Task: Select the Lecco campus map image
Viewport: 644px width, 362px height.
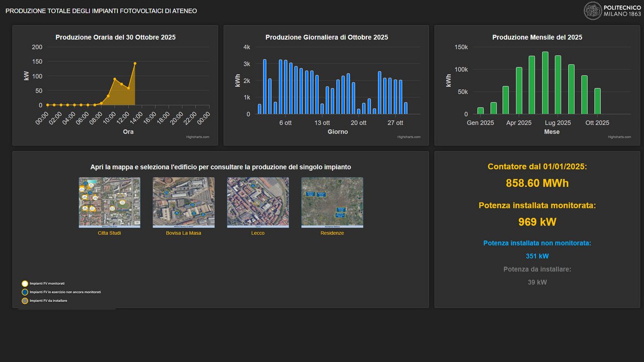Action: click(258, 202)
